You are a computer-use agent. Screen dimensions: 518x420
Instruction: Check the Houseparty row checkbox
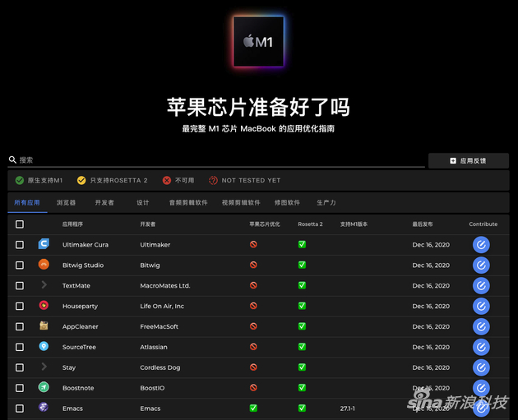20,306
